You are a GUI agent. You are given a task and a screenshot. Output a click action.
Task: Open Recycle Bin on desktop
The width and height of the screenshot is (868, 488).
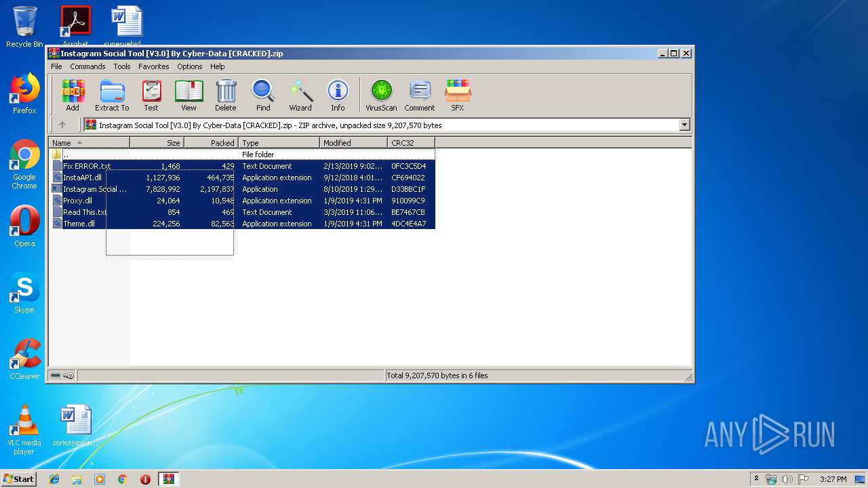click(24, 27)
